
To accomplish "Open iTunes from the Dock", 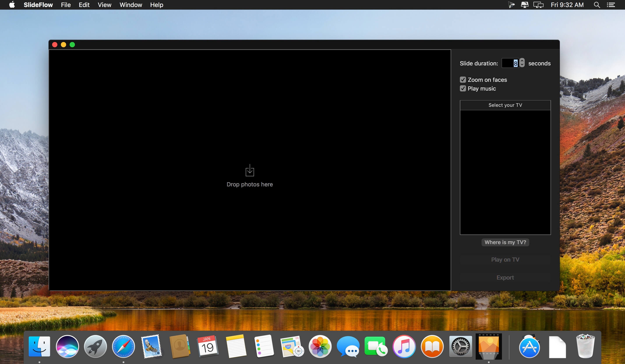I will [x=404, y=346].
